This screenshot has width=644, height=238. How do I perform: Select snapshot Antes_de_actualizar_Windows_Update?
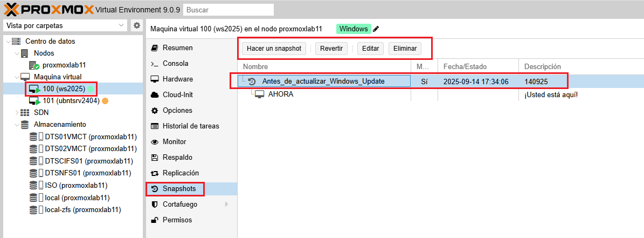tap(323, 81)
